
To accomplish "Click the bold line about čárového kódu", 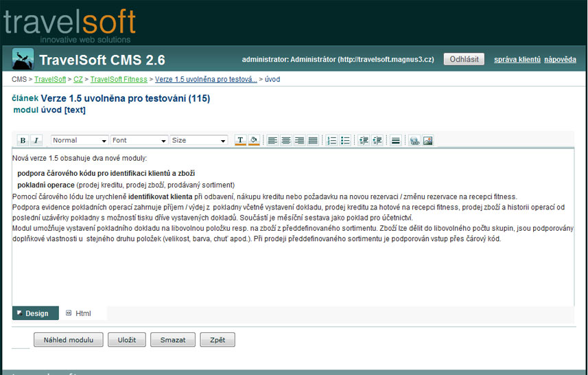I will (x=106, y=174).
